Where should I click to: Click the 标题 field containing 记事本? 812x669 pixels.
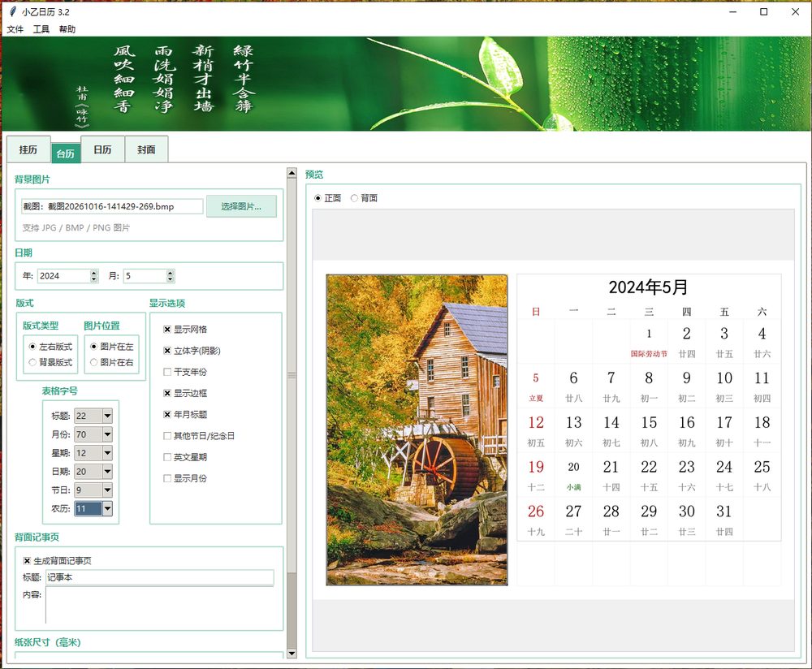tap(159, 577)
